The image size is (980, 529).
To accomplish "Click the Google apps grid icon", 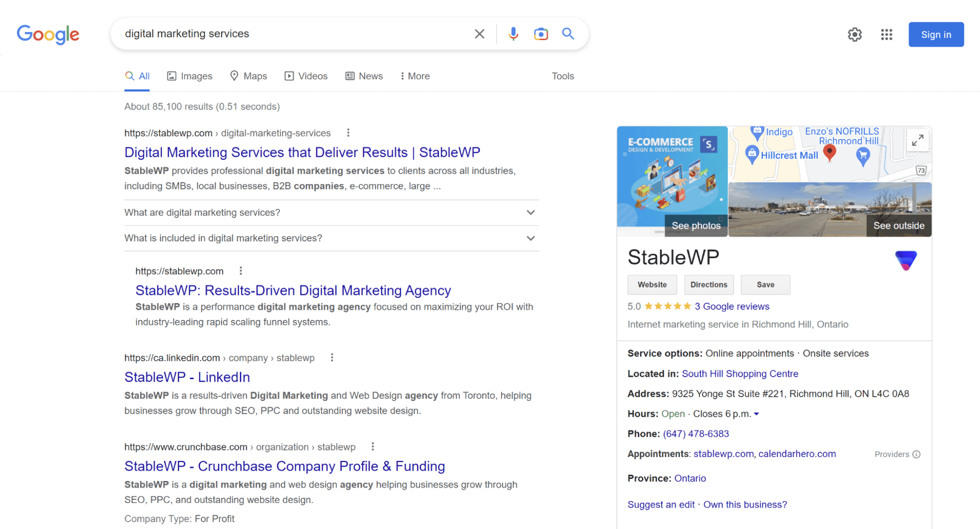I will (x=885, y=34).
